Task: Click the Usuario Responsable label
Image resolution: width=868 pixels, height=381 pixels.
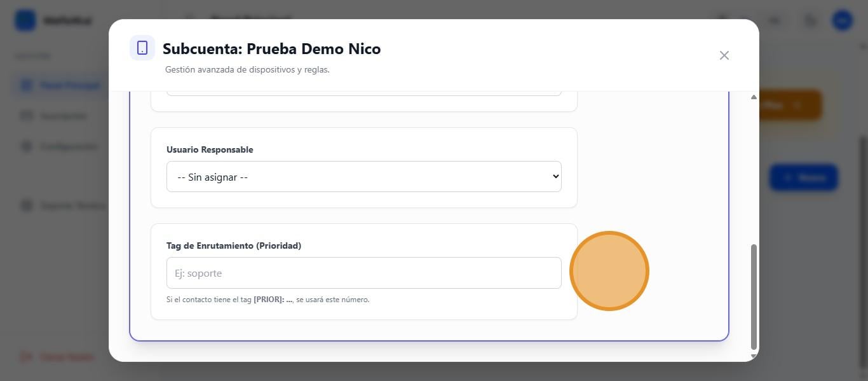Action: pyautogui.click(x=210, y=150)
